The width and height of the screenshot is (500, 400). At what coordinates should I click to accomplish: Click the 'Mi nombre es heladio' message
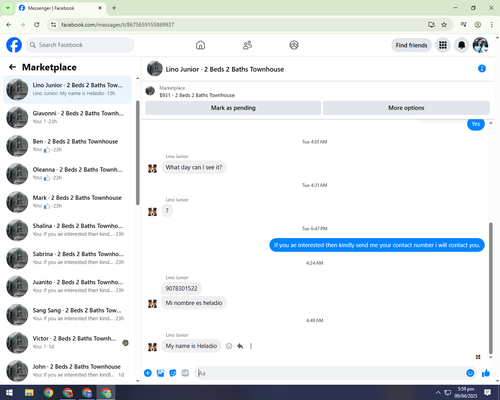[x=194, y=303]
